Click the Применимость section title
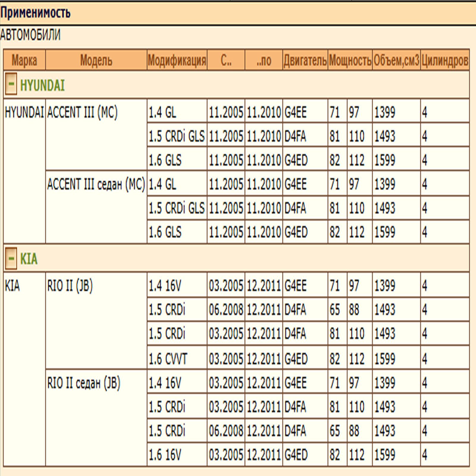This screenshot has height=476, width=476. pos(35,13)
